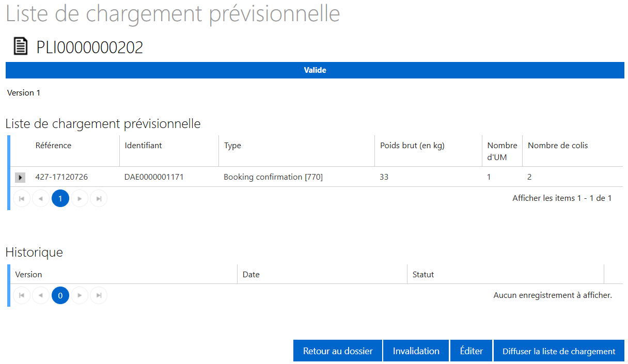Go to next page in loading list grid
The height and width of the screenshot is (364, 628).
80,198
